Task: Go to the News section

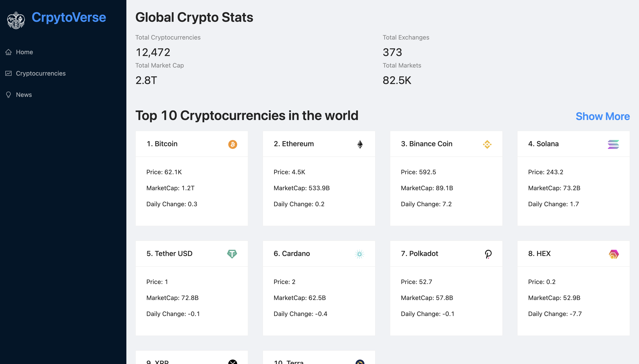Action: (x=24, y=95)
